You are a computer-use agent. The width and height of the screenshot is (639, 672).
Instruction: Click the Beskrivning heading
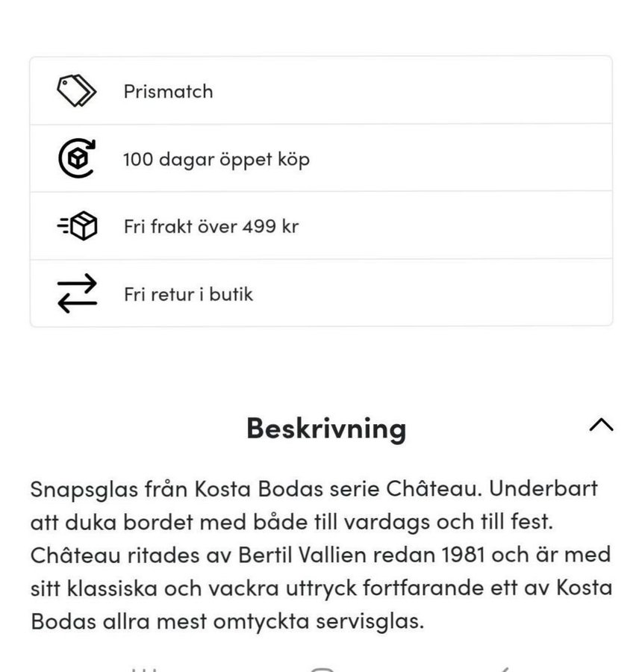[x=326, y=428]
